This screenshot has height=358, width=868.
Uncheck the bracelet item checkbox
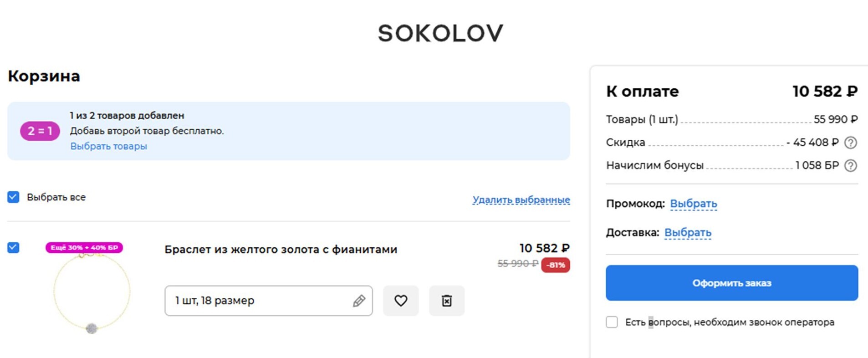[13, 248]
